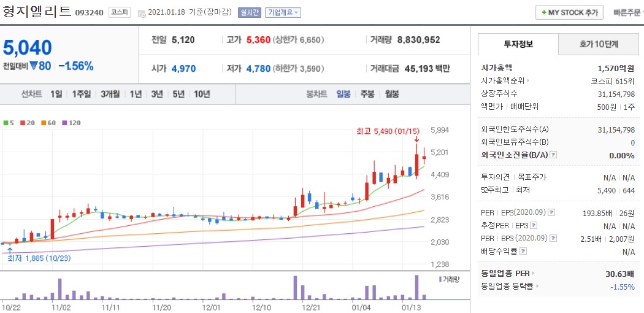Viewport: 644px width, 313px height.
Task: Click the 거래대금 value 45,193 백만
Action: 427,69
